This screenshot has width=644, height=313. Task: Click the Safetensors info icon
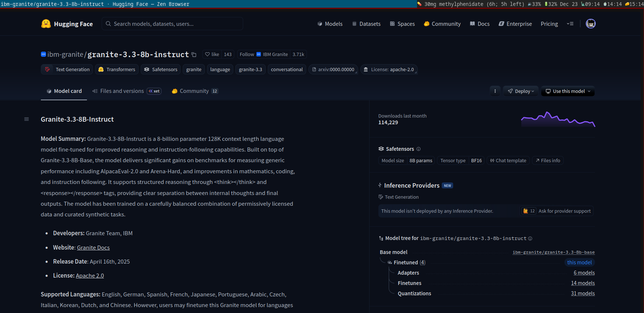point(419,149)
